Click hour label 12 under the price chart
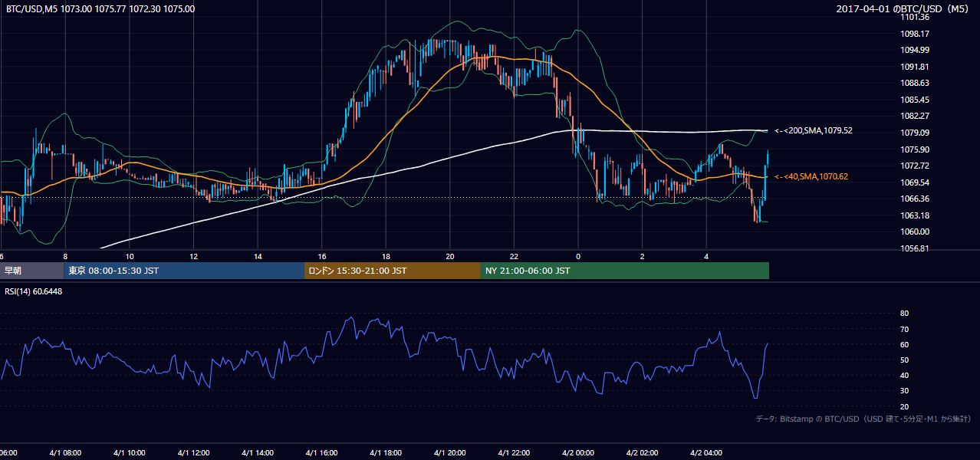The image size is (980, 460). coord(194,257)
